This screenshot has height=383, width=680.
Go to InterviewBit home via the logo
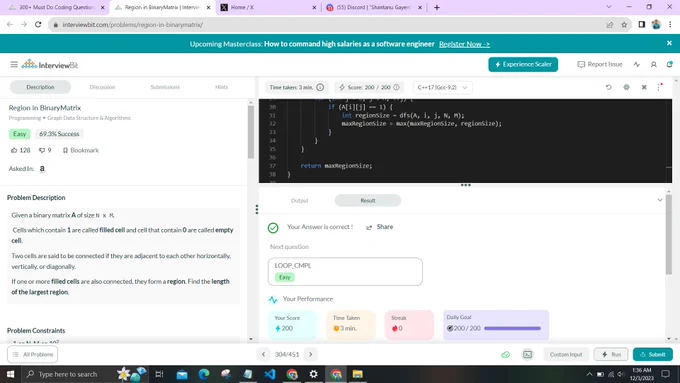(x=49, y=65)
